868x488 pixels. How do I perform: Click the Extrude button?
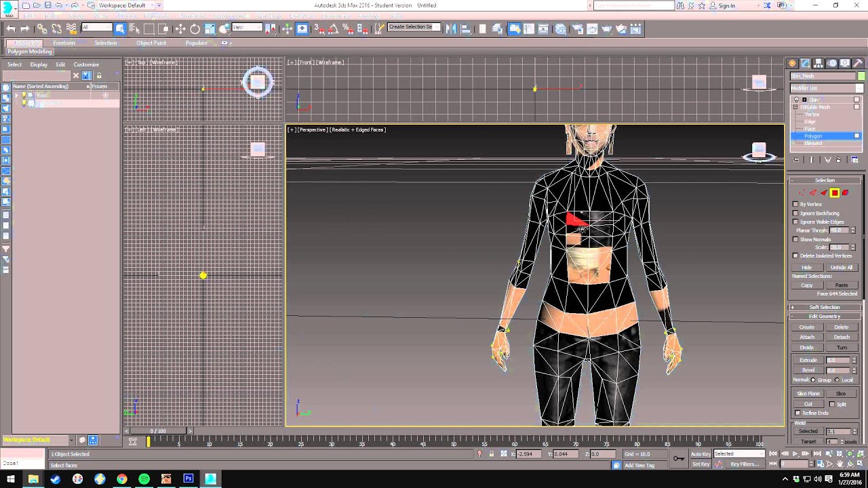tap(808, 360)
